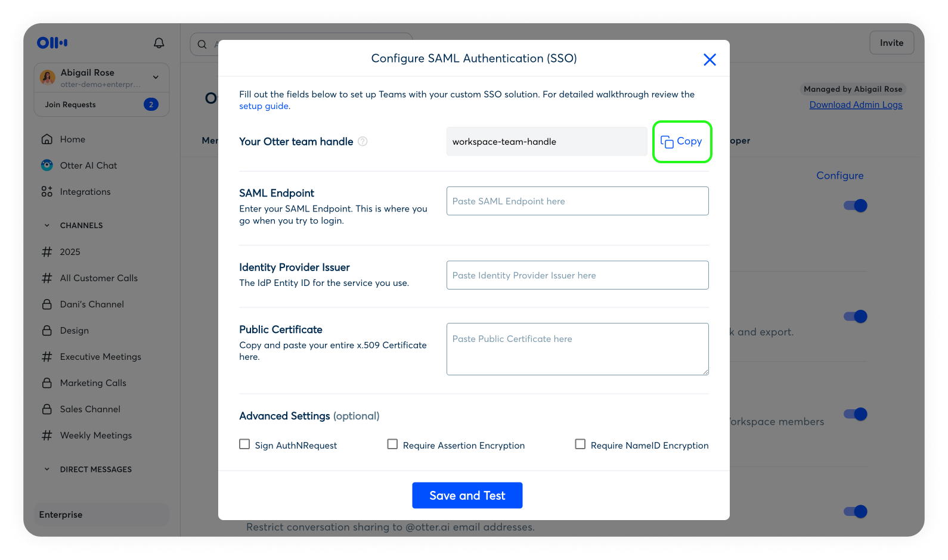Viewport: 948px width, 560px height.
Task: Click the hashtag icon beside Weekly Meetings
Action: [x=47, y=435]
